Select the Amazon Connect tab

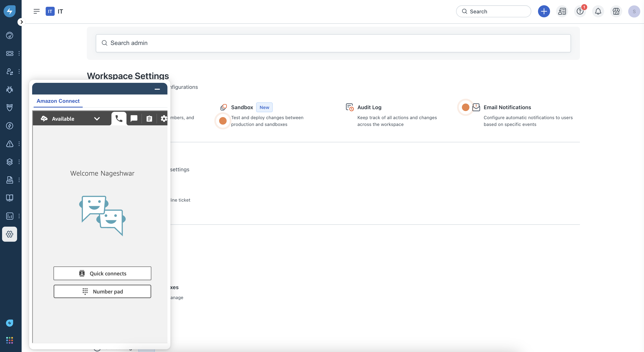point(58,101)
